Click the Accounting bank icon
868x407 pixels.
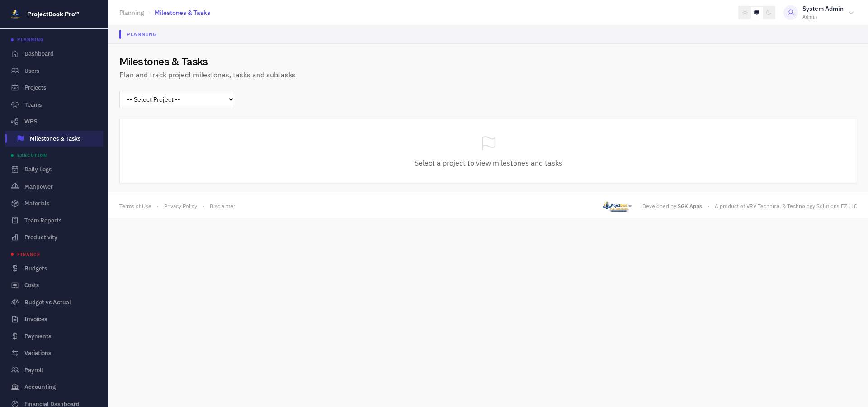(15, 387)
